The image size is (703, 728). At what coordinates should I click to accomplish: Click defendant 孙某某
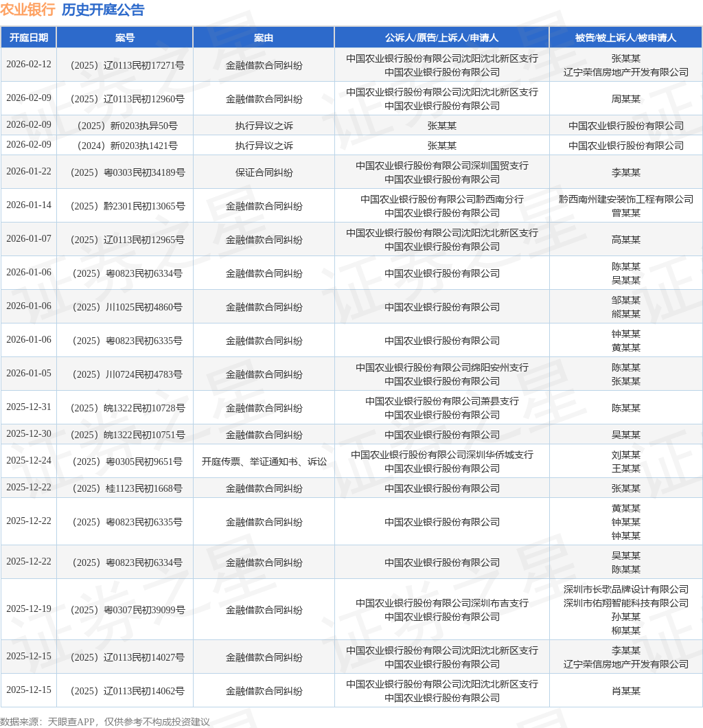point(626,617)
